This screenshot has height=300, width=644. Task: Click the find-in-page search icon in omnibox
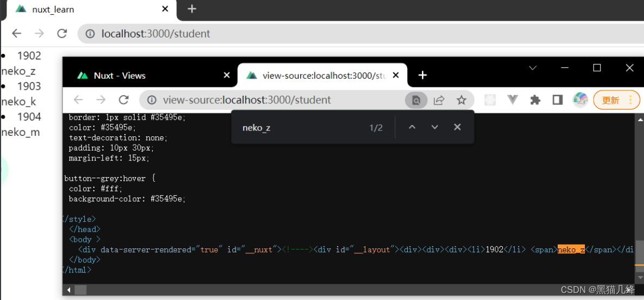click(x=416, y=101)
